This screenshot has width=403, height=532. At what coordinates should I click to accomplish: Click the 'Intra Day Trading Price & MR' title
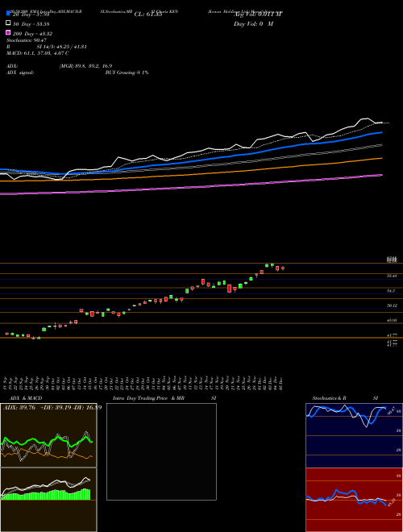(148, 398)
